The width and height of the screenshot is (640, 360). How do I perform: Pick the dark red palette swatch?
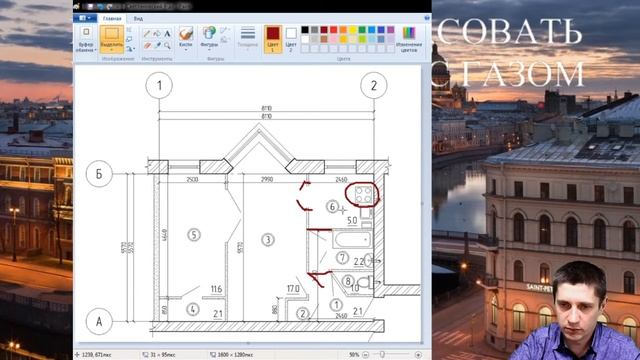pyautogui.click(x=324, y=29)
